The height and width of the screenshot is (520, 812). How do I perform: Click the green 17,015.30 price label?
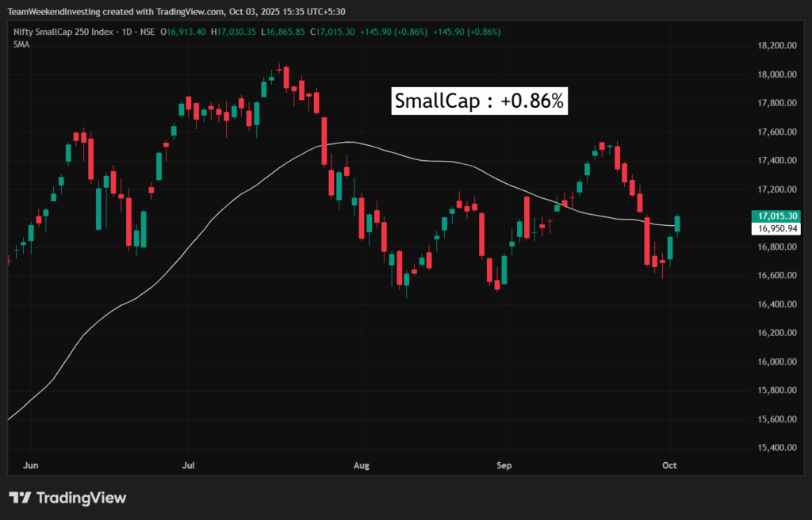click(777, 216)
